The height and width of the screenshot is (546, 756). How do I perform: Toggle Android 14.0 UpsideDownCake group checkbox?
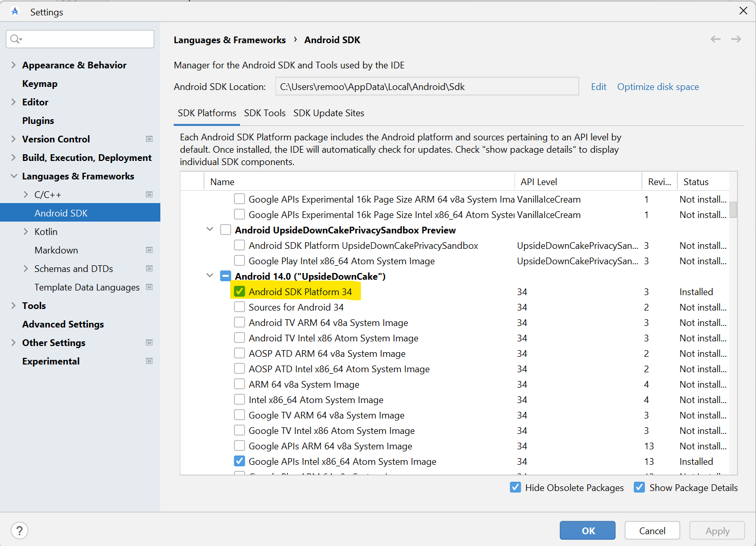tap(226, 276)
